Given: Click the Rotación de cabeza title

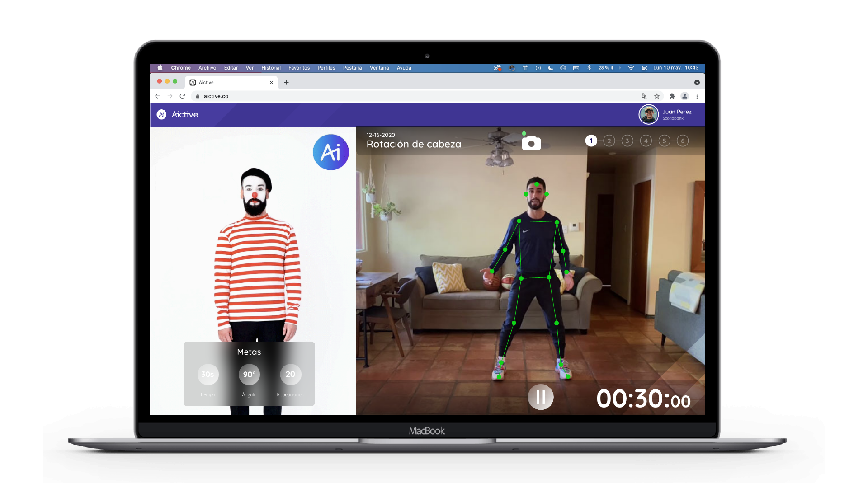Looking at the screenshot, I should (414, 144).
